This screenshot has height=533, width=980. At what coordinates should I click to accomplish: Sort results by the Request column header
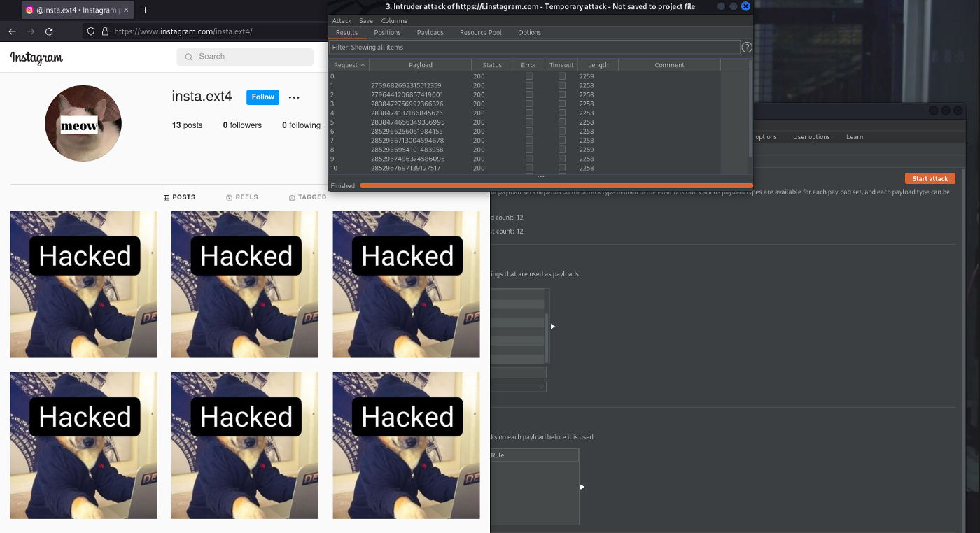click(x=349, y=65)
